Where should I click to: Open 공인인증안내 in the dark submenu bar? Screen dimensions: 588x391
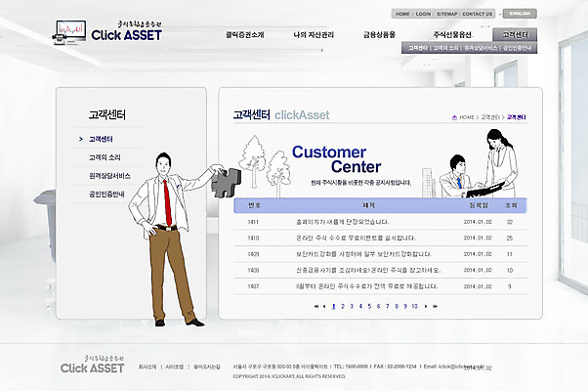pyautogui.click(x=517, y=48)
